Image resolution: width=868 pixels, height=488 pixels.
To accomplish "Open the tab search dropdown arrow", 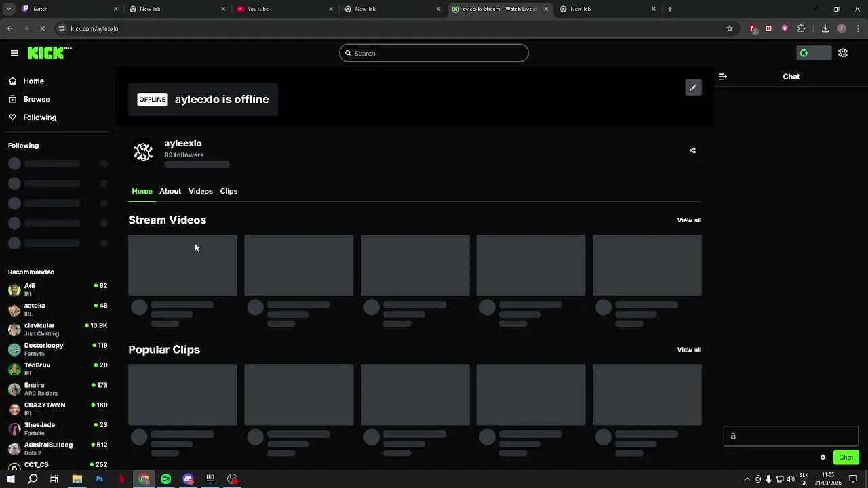I will (x=8, y=9).
